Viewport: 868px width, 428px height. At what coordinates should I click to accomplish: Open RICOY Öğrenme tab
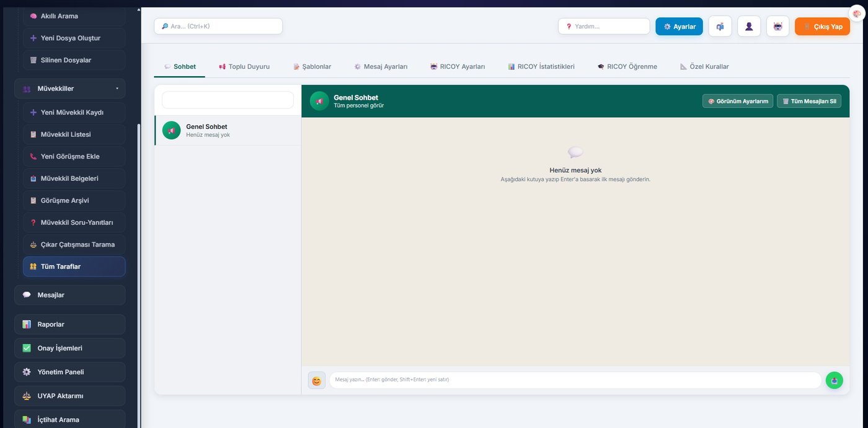[x=627, y=66]
